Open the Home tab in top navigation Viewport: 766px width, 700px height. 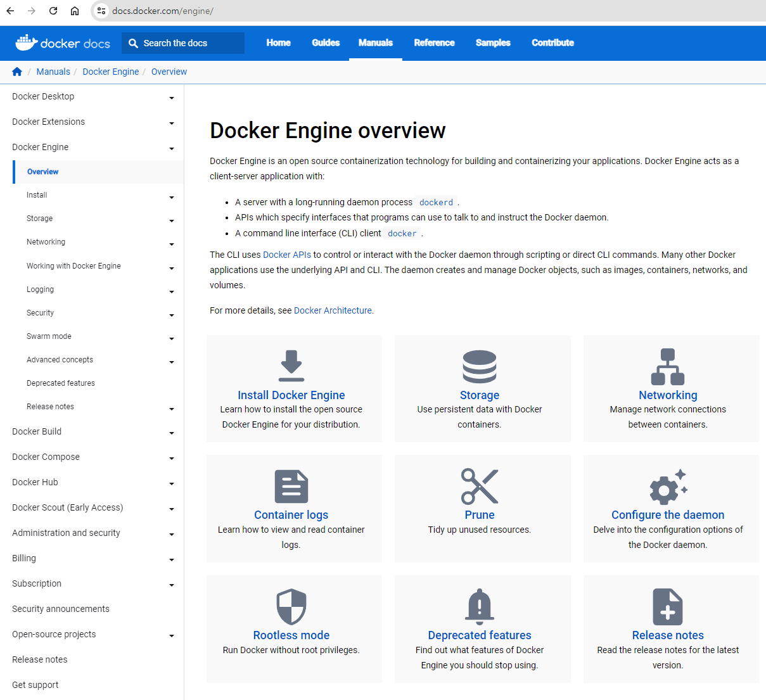pos(279,43)
